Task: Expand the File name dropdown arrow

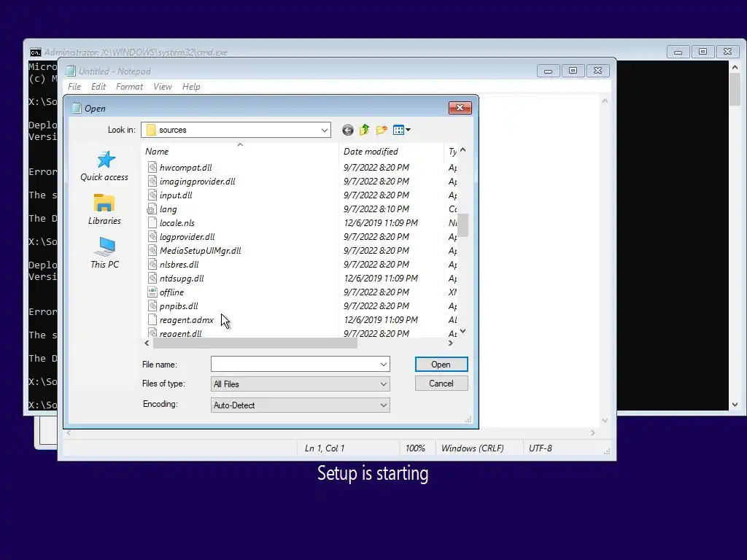Action: [x=384, y=365]
